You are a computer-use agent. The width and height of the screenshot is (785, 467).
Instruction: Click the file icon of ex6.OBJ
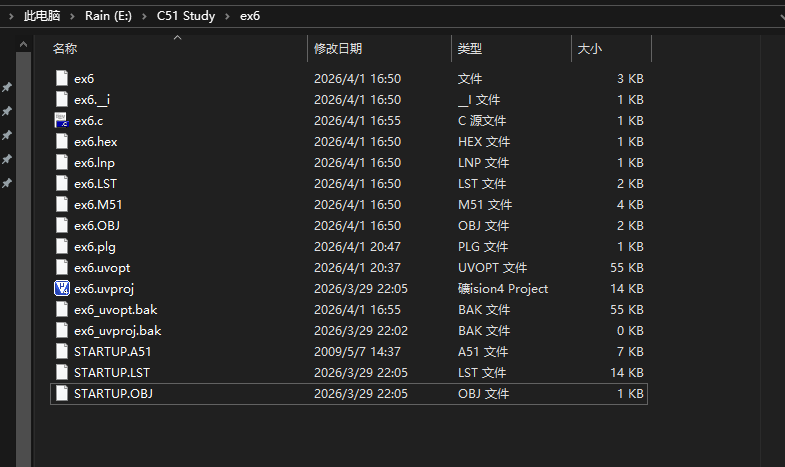tap(62, 225)
